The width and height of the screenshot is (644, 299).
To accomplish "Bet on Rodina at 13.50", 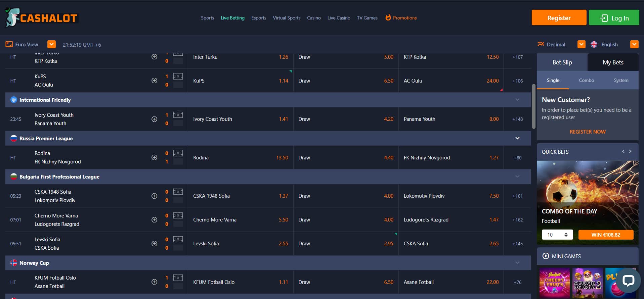I will [x=241, y=157].
